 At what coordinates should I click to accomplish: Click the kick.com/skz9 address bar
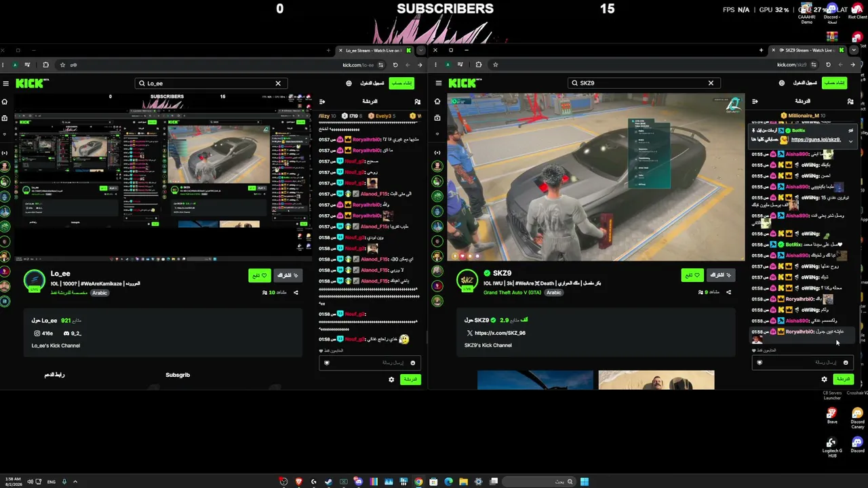(x=792, y=65)
